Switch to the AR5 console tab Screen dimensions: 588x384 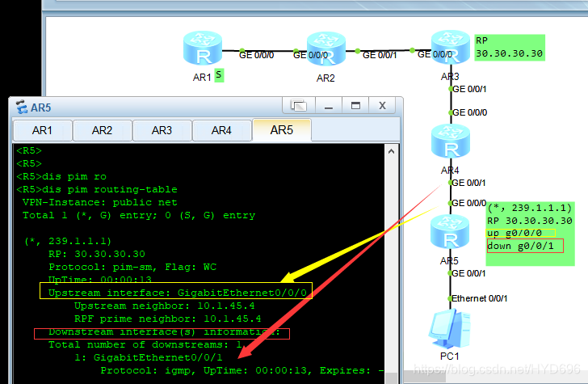[x=282, y=130]
